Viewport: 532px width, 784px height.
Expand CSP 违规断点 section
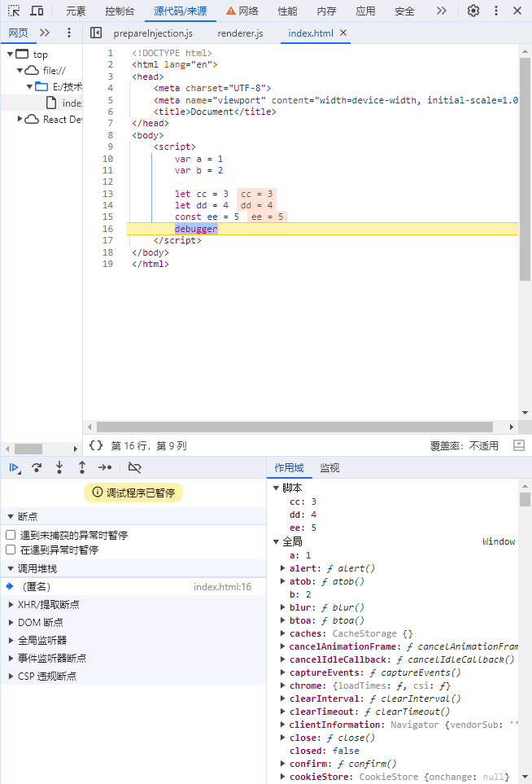click(11, 677)
